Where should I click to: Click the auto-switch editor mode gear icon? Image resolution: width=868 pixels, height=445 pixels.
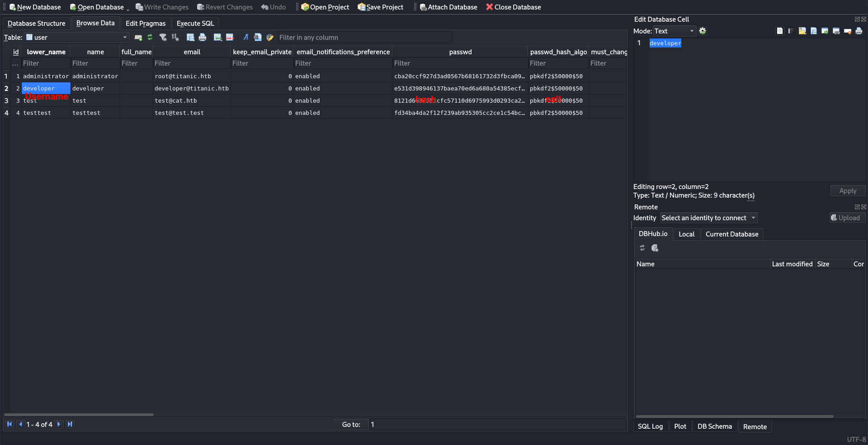point(703,31)
